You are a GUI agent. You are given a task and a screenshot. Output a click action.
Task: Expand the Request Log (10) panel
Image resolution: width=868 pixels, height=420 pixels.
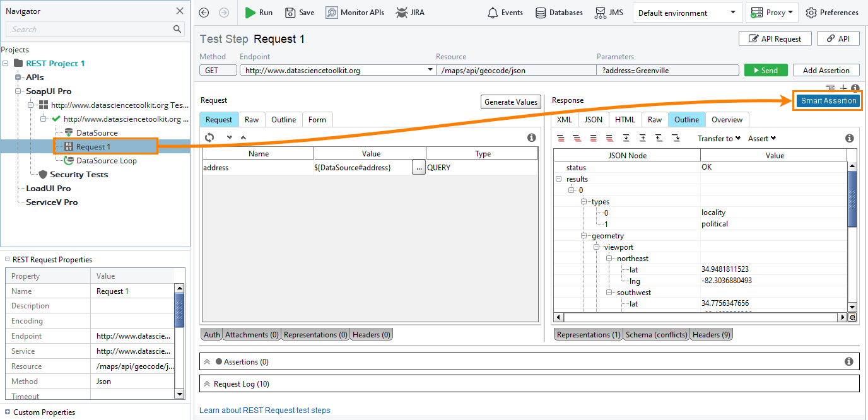coord(206,383)
